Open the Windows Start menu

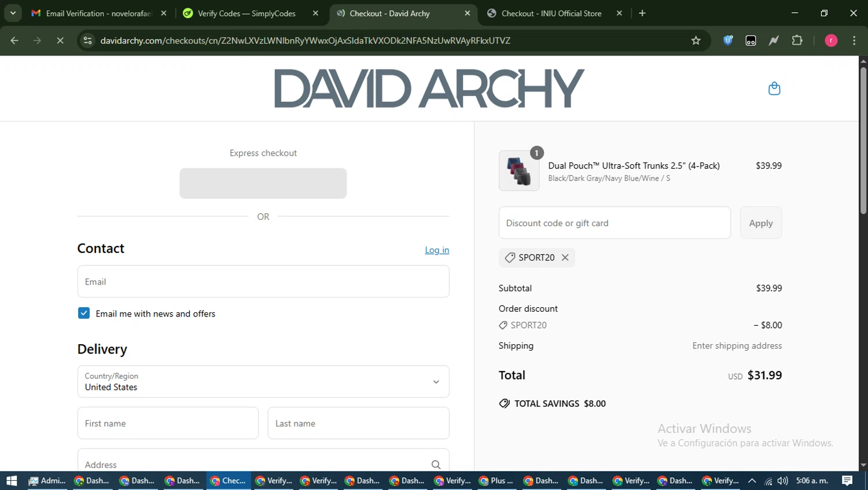click(12, 481)
